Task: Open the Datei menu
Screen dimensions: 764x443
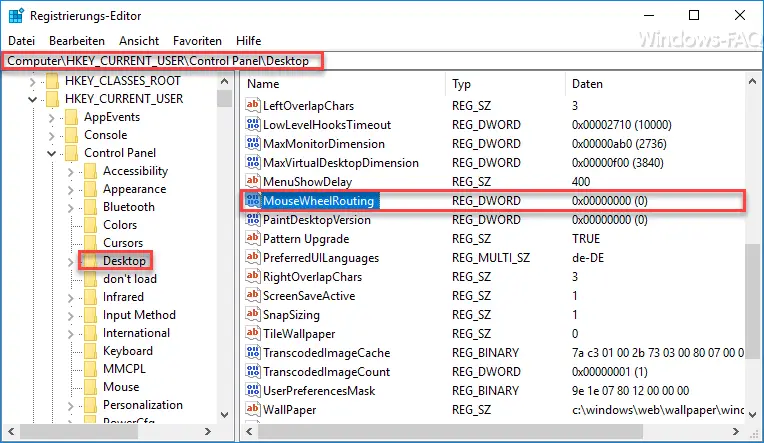Action: pos(21,41)
